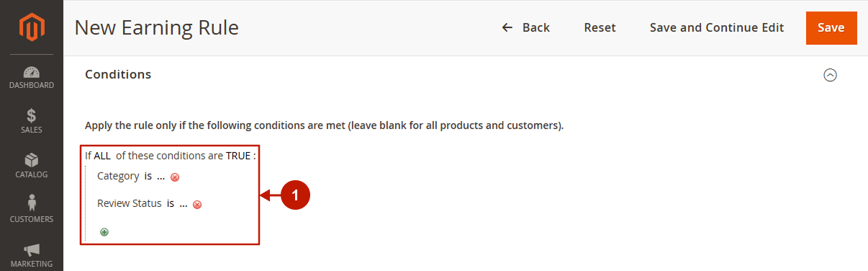Click Save and Continue Edit
Viewport: 868px width, 271px height.
(x=717, y=28)
